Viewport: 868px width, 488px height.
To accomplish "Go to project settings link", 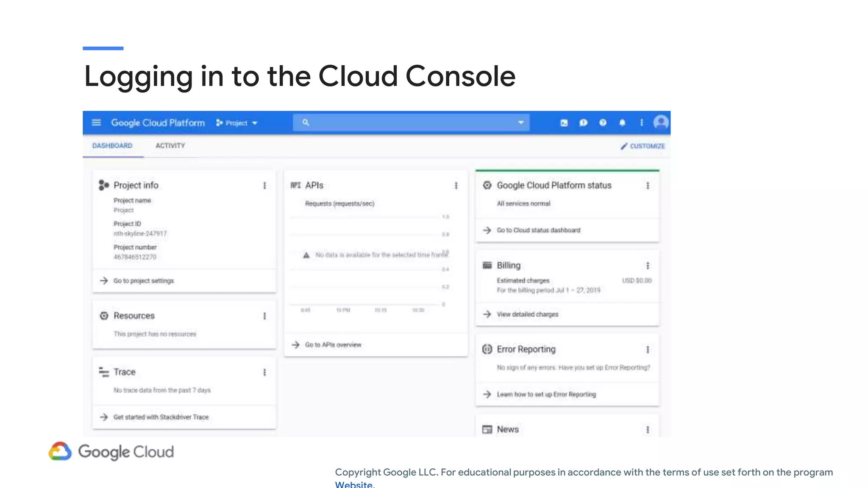I will [x=144, y=281].
